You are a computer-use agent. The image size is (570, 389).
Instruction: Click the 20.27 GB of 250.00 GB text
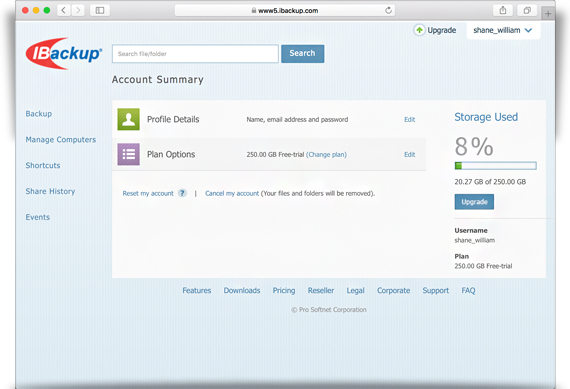point(490,182)
